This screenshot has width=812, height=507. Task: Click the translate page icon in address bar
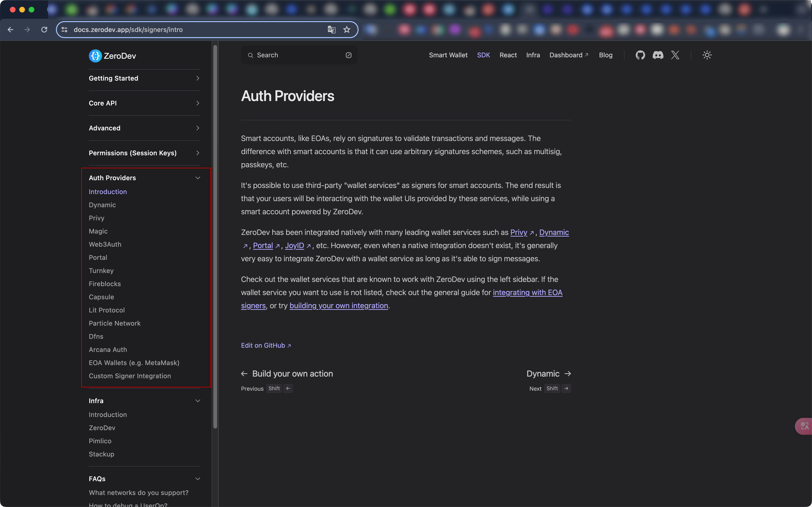[331, 30]
